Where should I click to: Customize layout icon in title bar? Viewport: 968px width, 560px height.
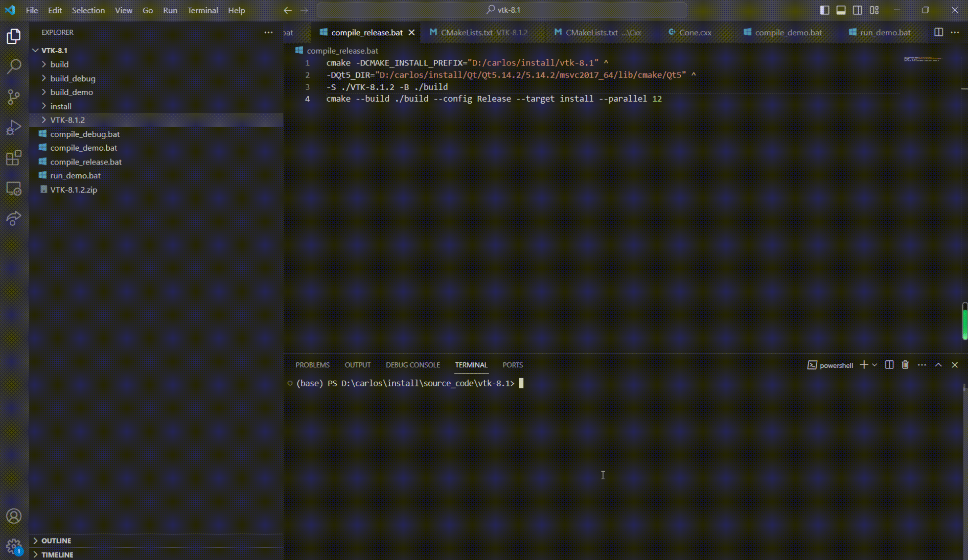(874, 10)
